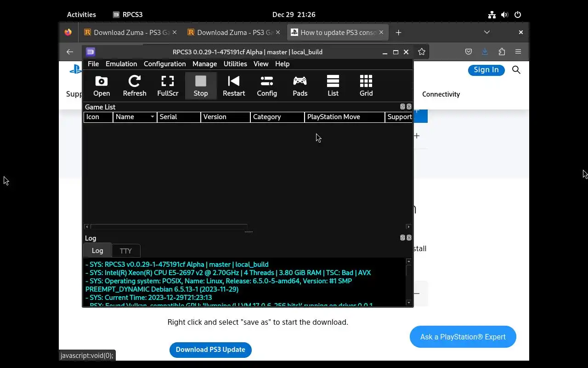
Task: Open the Help menu
Action: pyautogui.click(x=282, y=64)
